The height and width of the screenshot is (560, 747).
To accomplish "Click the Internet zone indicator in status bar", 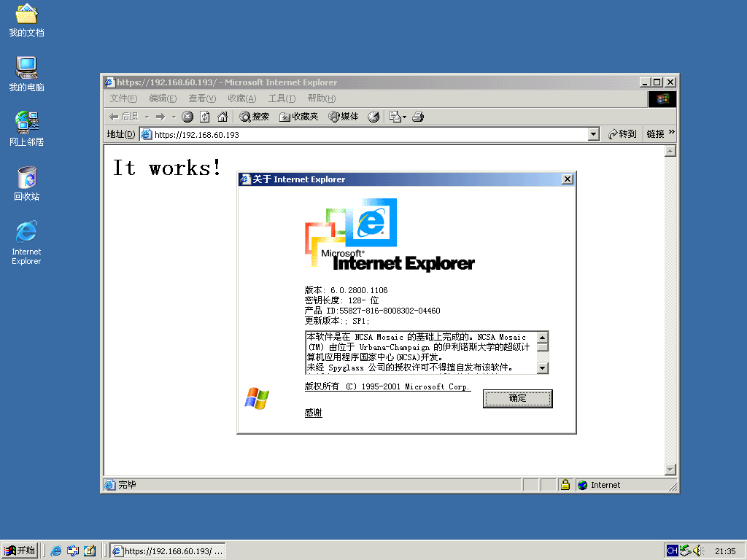I will [x=600, y=485].
